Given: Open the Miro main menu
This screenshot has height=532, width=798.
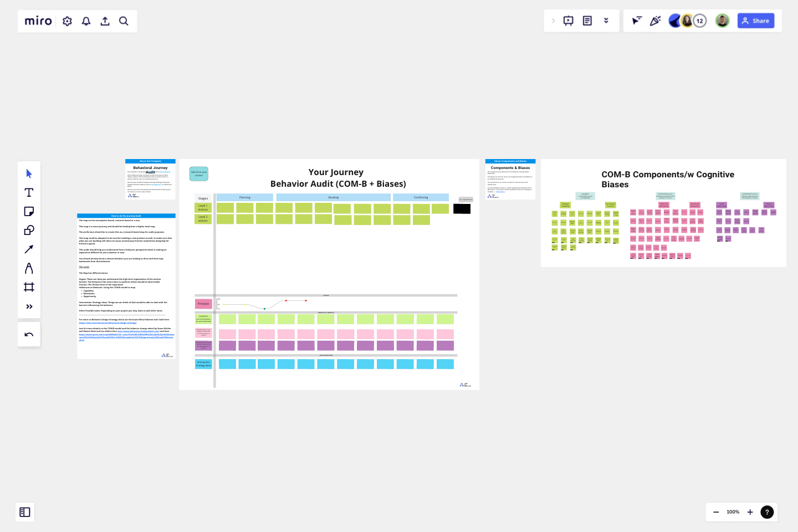Looking at the screenshot, I should click(38, 21).
